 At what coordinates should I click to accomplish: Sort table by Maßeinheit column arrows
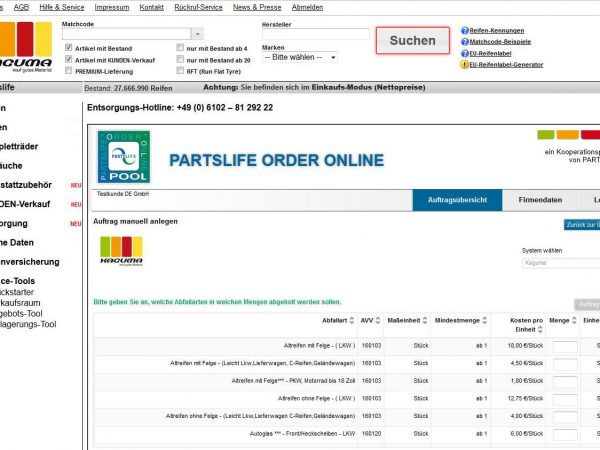[424, 320]
